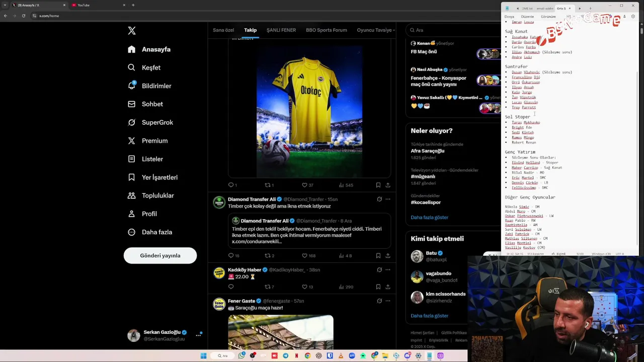This screenshot has height=362, width=644.
Task: Reply to Kadıköy Haber 22.00 post
Action: click(x=231, y=287)
